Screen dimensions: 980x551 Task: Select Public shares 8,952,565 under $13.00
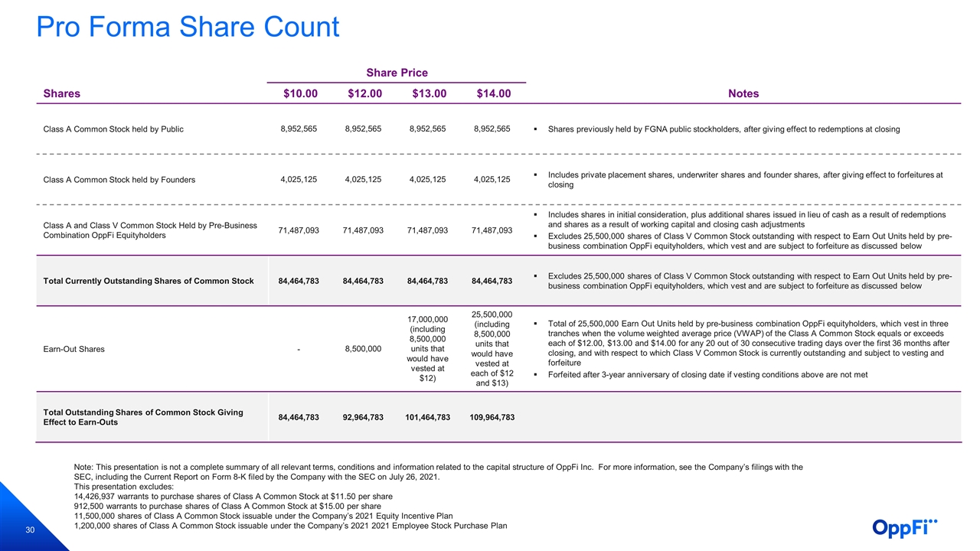point(429,129)
